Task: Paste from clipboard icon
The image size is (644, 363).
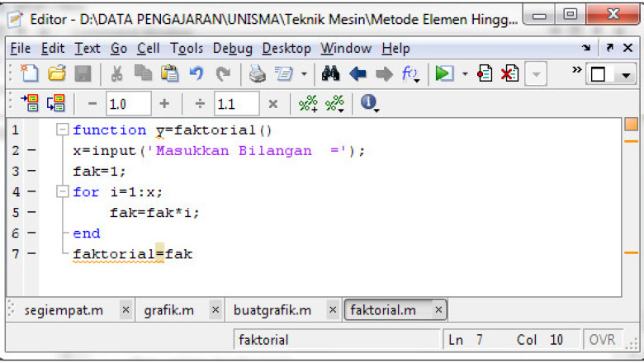Action: pyautogui.click(x=169, y=73)
